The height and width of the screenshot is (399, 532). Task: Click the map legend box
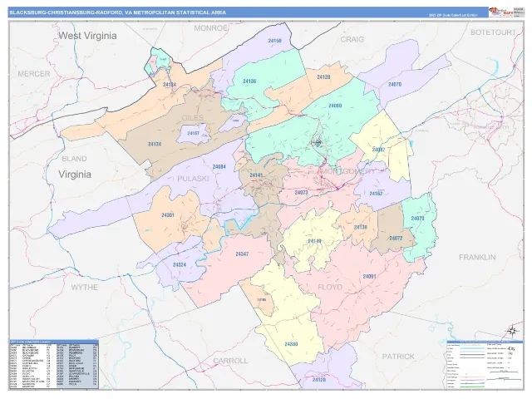pyautogui.click(x=485, y=364)
